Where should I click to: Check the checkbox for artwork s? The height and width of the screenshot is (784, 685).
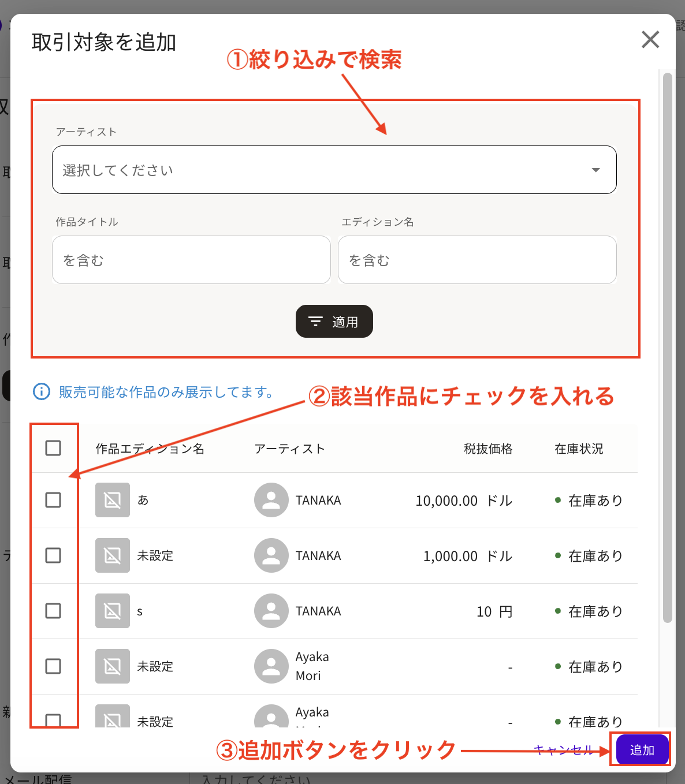click(53, 611)
